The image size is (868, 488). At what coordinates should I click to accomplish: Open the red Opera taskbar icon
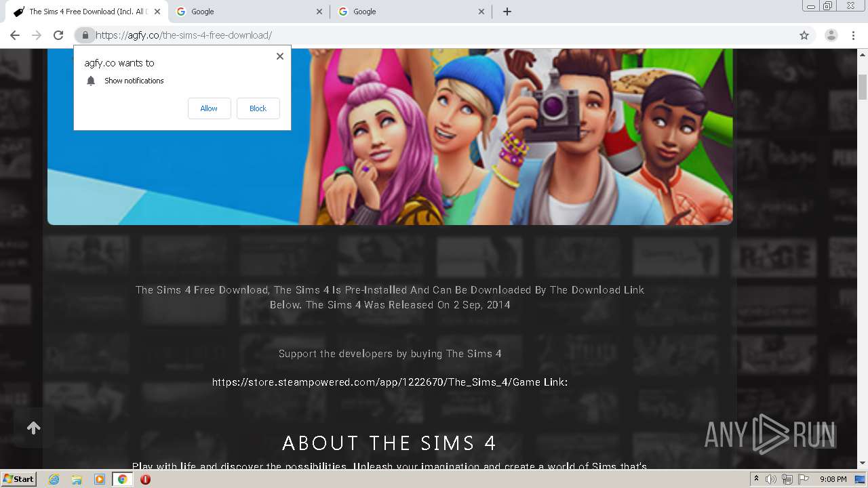click(x=145, y=479)
